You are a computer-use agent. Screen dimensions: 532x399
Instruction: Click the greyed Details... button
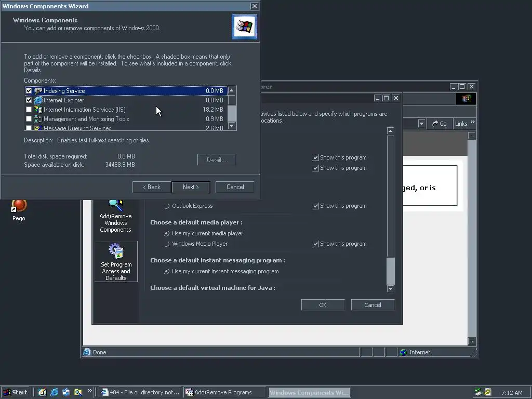point(217,160)
